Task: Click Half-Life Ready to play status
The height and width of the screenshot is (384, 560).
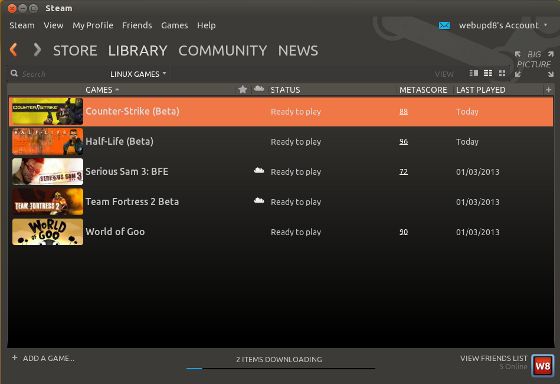Action: [296, 142]
